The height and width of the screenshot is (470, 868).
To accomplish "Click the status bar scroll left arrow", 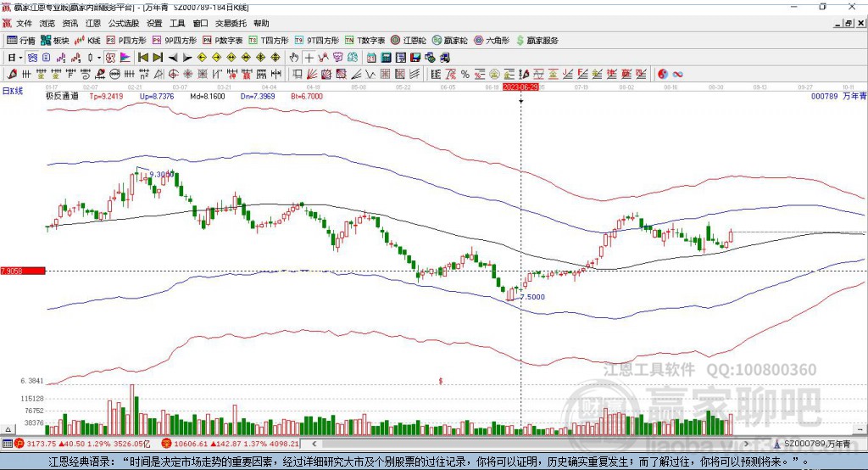I will 314,444.
